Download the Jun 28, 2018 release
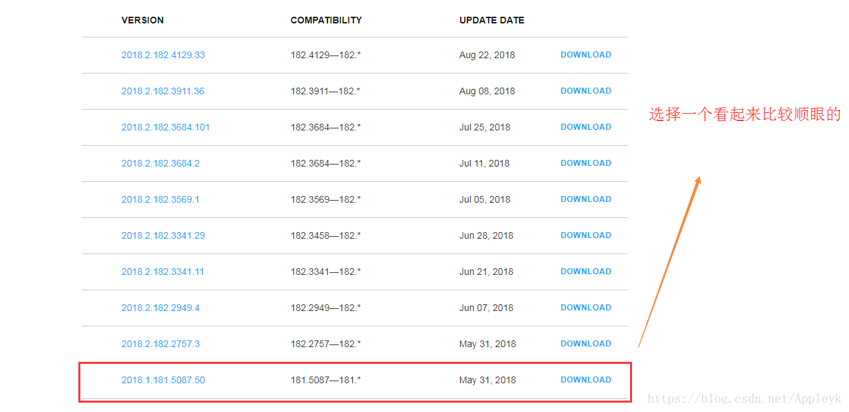The image size is (849, 412). coord(586,236)
